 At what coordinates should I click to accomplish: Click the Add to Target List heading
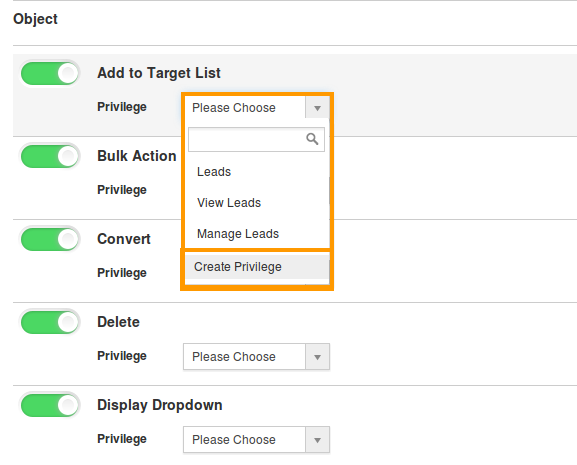point(159,73)
